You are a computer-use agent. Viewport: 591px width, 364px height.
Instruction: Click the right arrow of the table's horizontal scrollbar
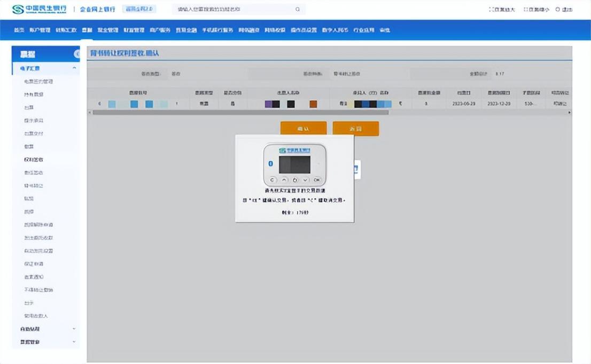tap(569, 113)
